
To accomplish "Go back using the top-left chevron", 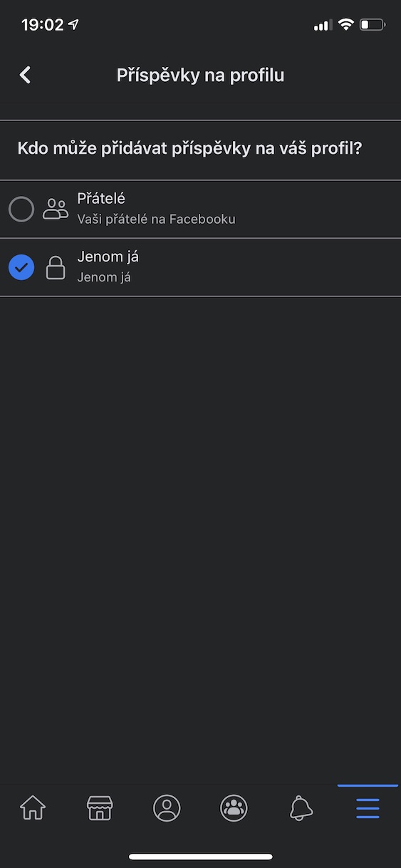I will [25, 75].
